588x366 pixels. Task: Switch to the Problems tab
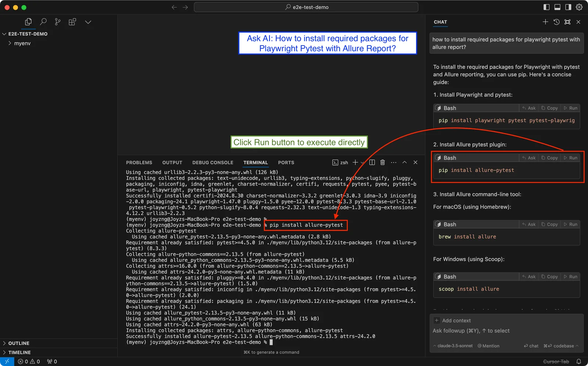pos(139,163)
